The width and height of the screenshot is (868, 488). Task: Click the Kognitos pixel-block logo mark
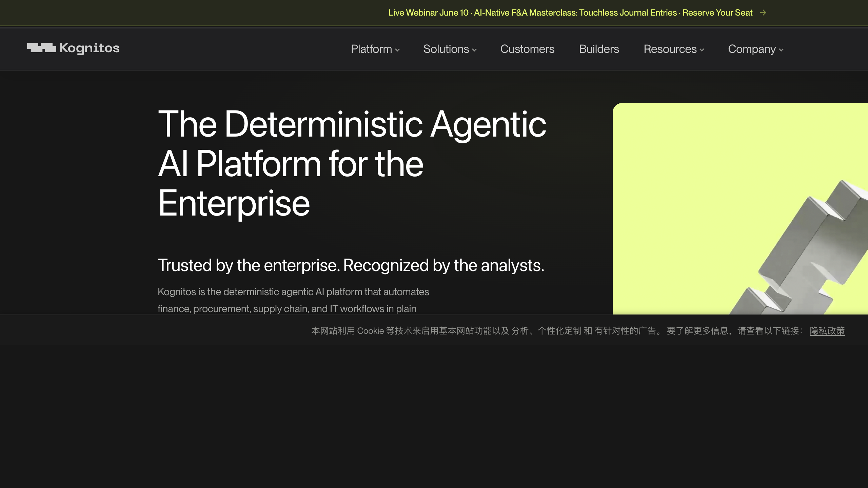(x=41, y=48)
